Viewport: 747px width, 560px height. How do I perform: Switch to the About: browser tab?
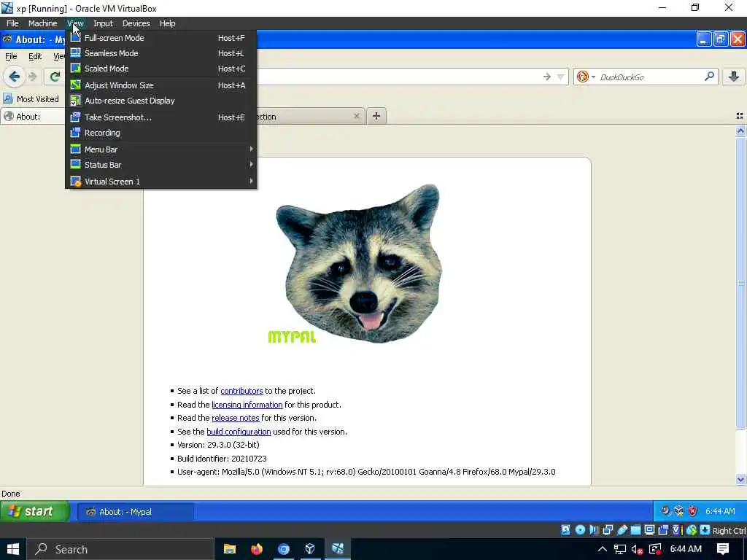[32, 117]
